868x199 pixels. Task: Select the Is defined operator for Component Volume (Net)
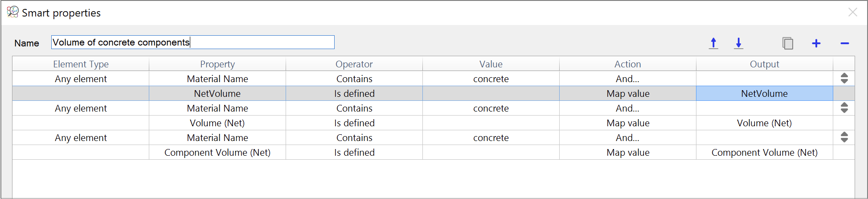coord(354,152)
